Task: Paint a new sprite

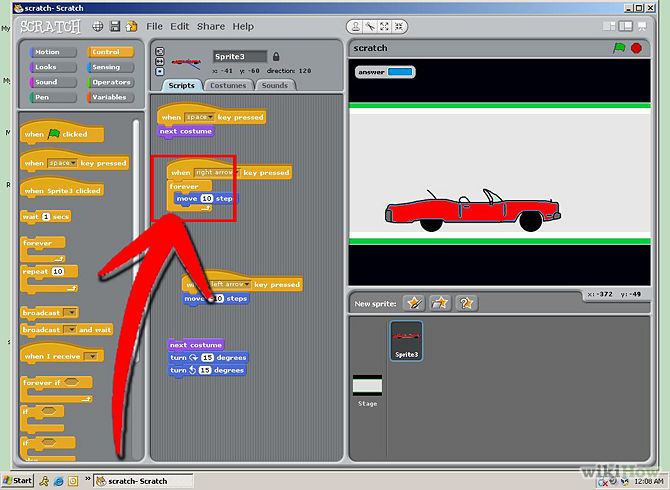Action: [x=414, y=303]
